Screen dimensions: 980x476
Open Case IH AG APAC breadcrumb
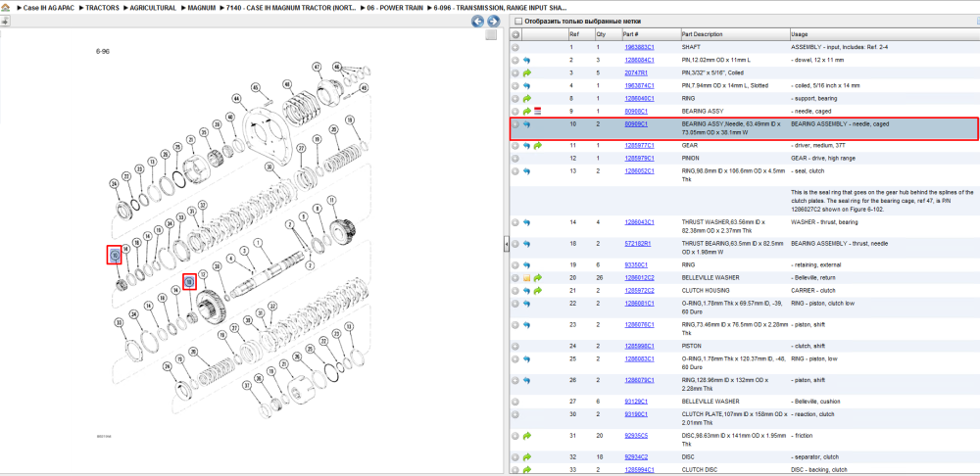pyautogui.click(x=49, y=8)
